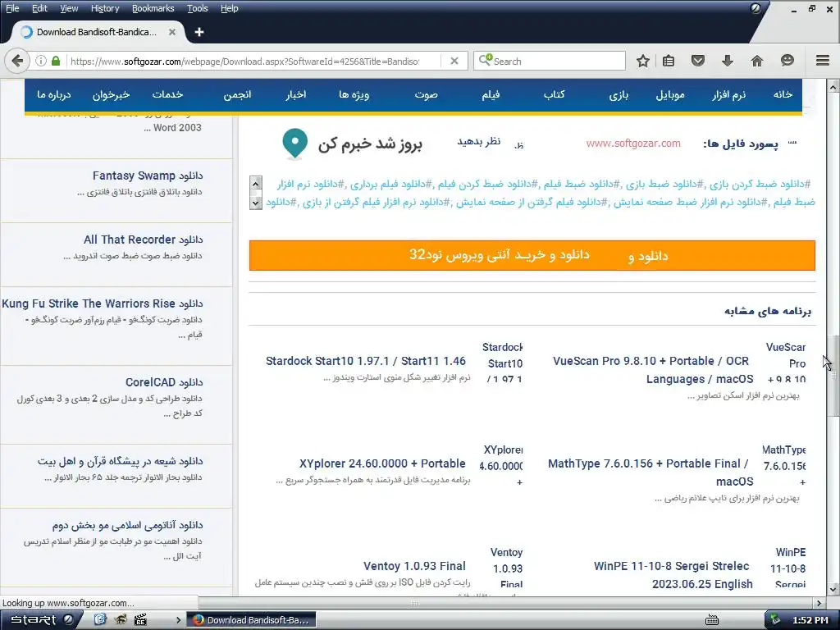Open خبرخوان navigation item
Screen dimensions: 840x630
click(x=111, y=95)
